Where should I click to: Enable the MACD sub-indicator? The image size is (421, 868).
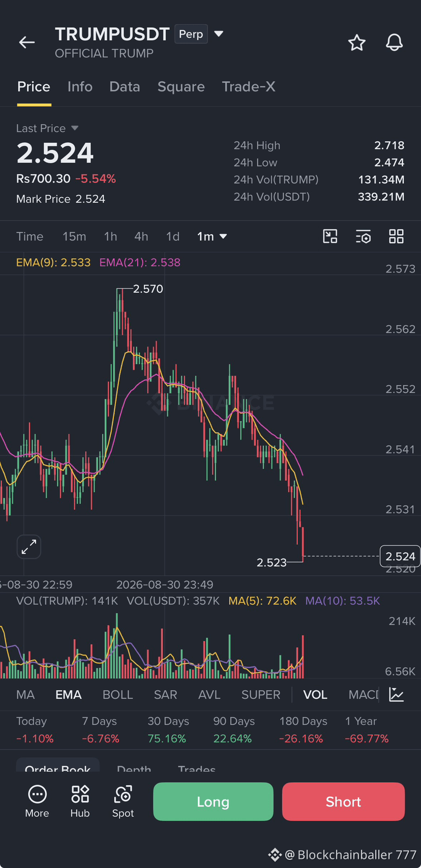[x=364, y=695]
